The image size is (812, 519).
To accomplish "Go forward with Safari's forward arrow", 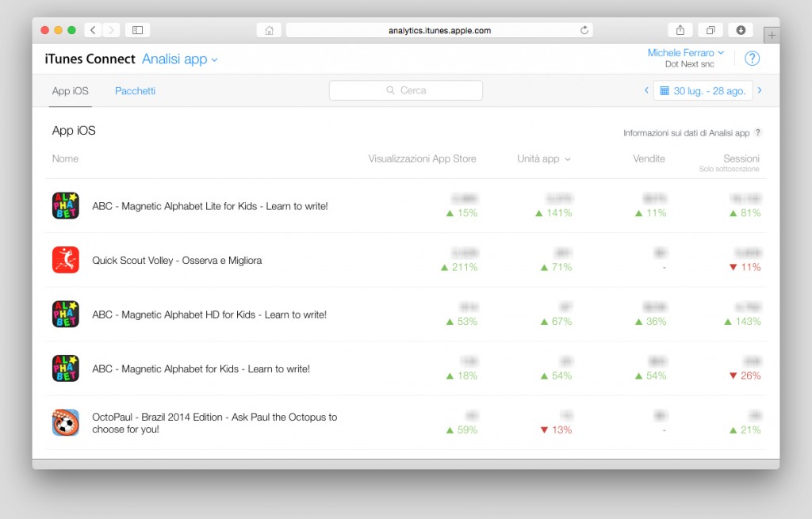I will click(x=111, y=30).
